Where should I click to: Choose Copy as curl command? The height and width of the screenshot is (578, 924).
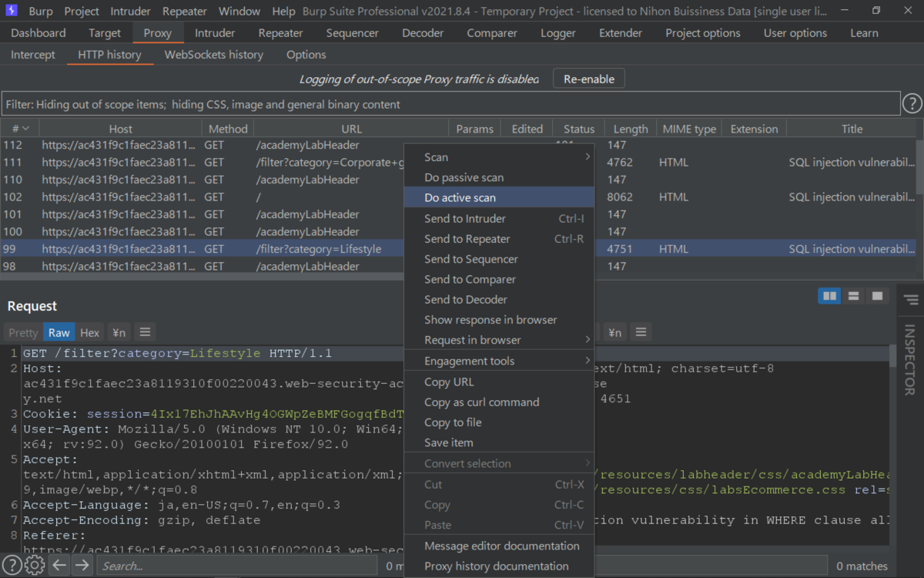(x=499, y=402)
